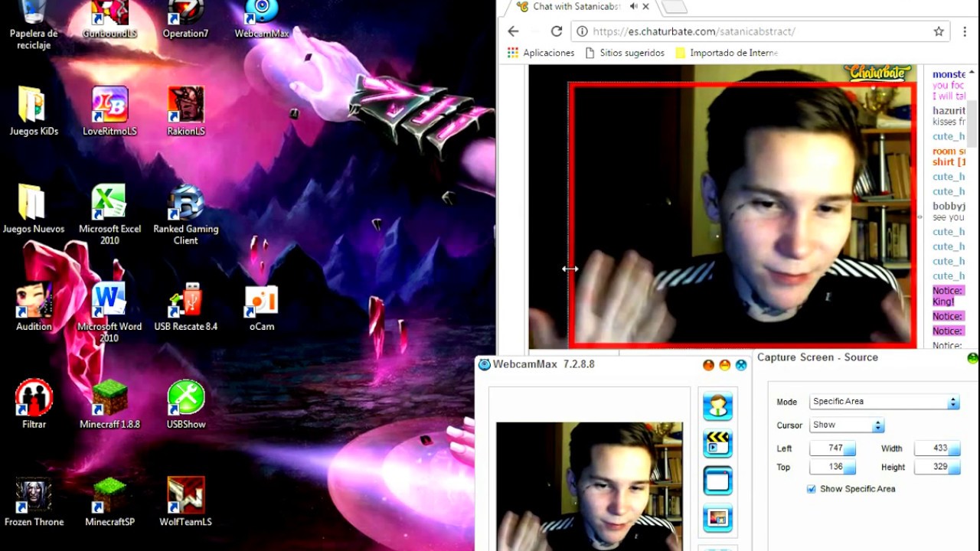Screen dimensions: 980x551
Task: Click the green button on Capture Screen panel
Action: [972, 357]
